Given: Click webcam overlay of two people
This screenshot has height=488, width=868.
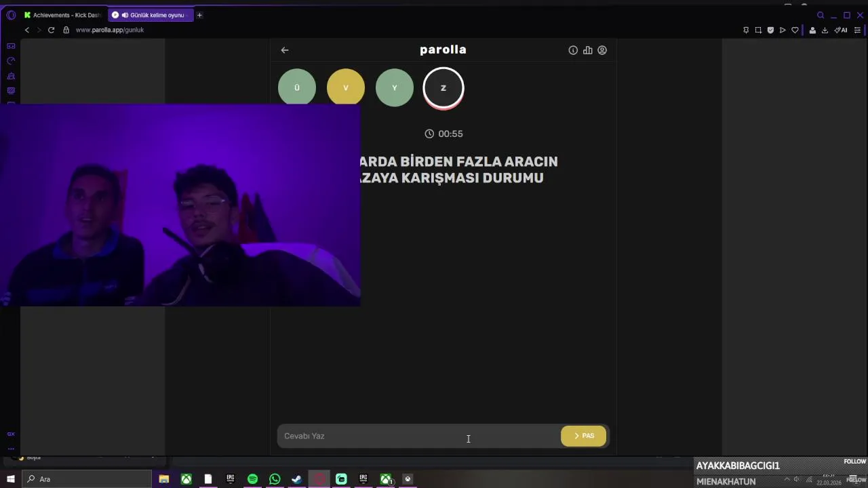Looking at the screenshot, I should click(x=180, y=205).
